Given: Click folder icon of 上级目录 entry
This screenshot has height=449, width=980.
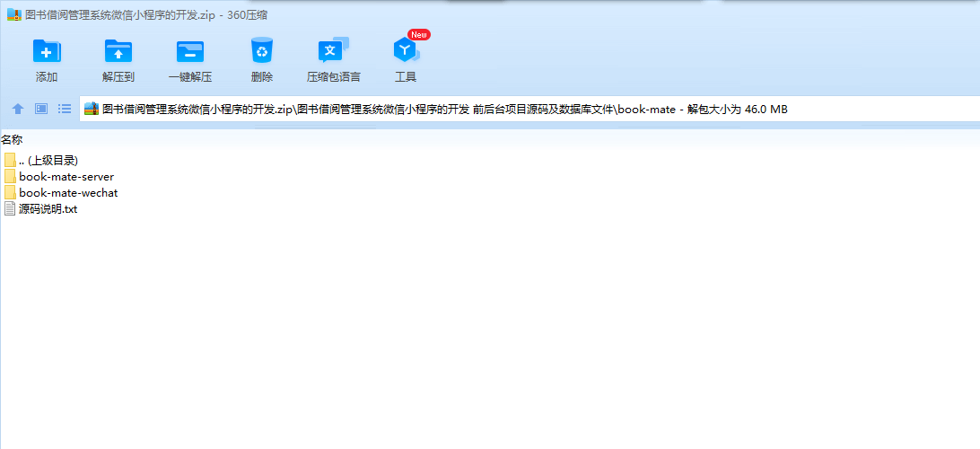Looking at the screenshot, I should 9,160.
